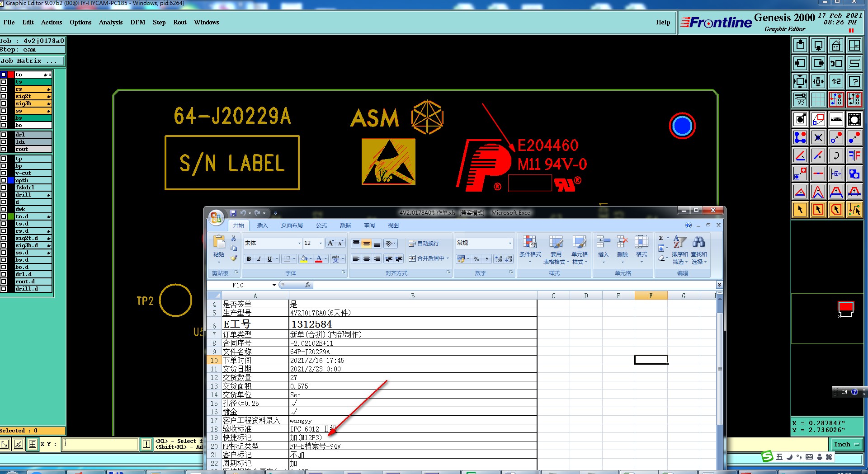Open the Actions menu
This screenshot has width=868, height=474.
(x=52, y=22)
